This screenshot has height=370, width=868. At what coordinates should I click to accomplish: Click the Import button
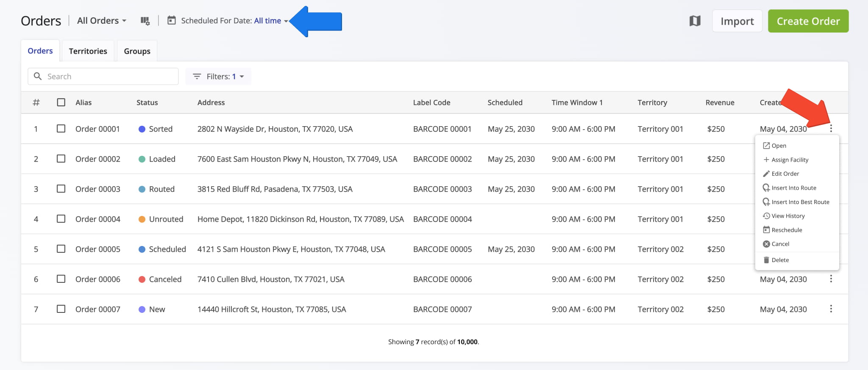coord(737,21)
